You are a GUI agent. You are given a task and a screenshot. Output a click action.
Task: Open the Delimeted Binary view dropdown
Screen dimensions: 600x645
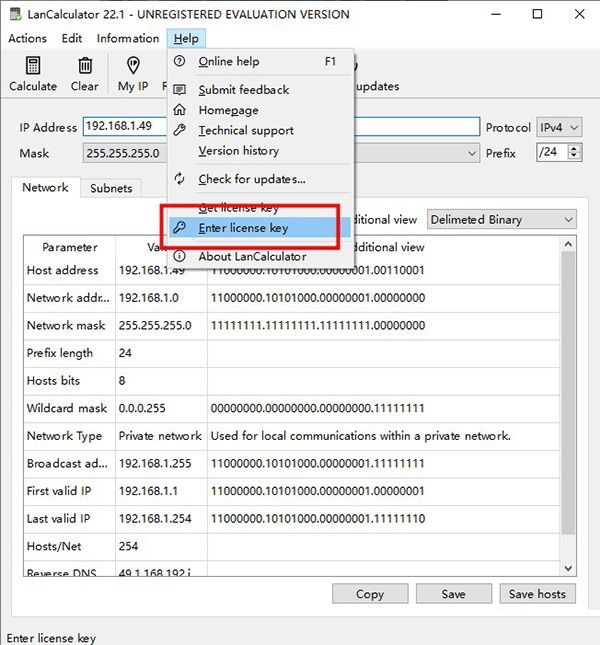(x=502, y=220)
